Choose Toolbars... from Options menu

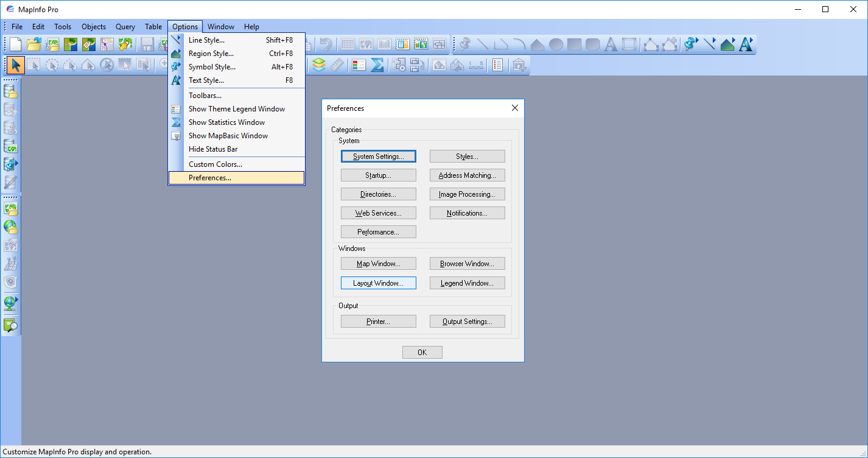click(236, 96)
